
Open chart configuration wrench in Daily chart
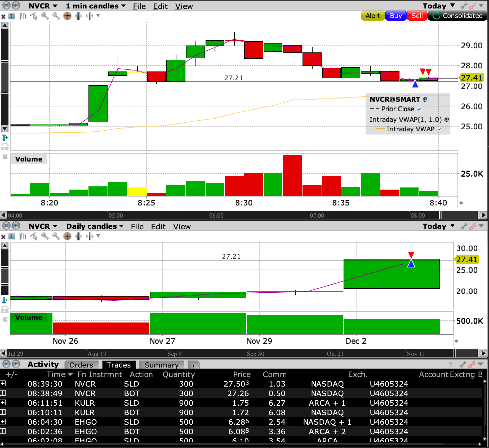[464, 226]
